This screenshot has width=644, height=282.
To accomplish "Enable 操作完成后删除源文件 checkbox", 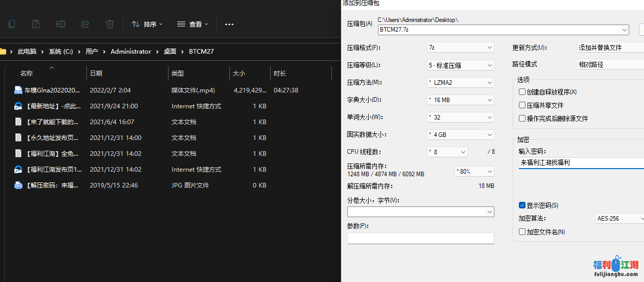I will click(522, 119).
